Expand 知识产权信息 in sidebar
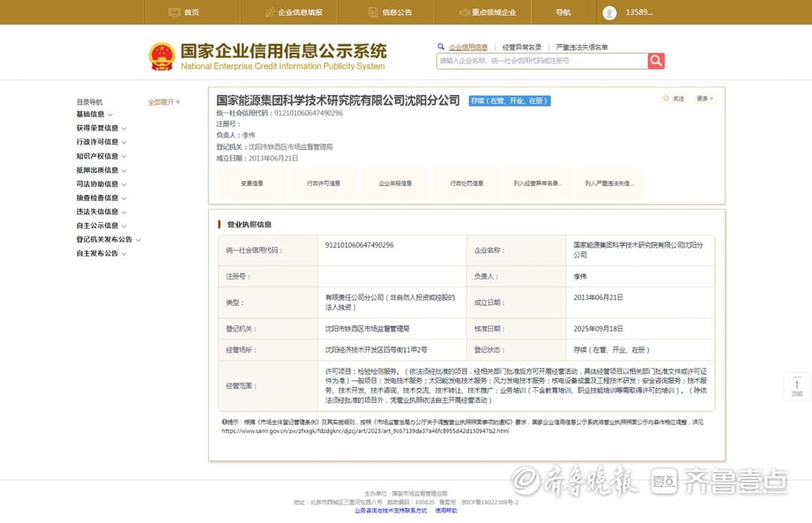 [x=101, y=156]
